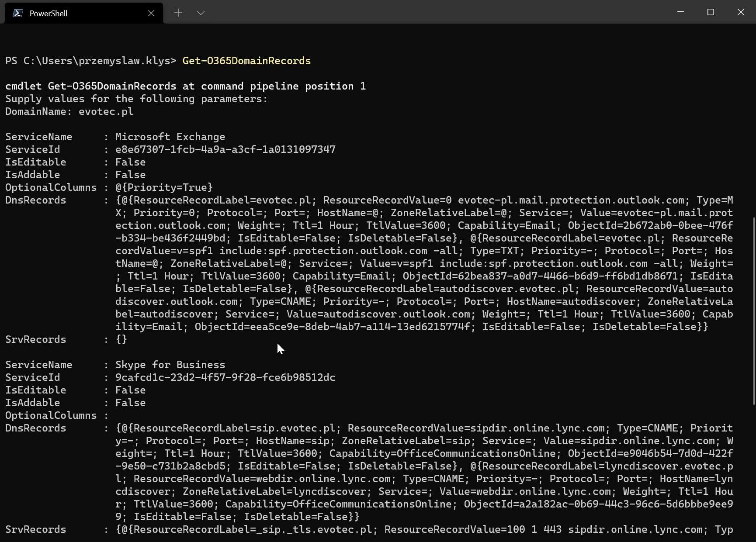Click the empty SrvRecords {} value
The image size is (756, 542).
click(121, 339)
